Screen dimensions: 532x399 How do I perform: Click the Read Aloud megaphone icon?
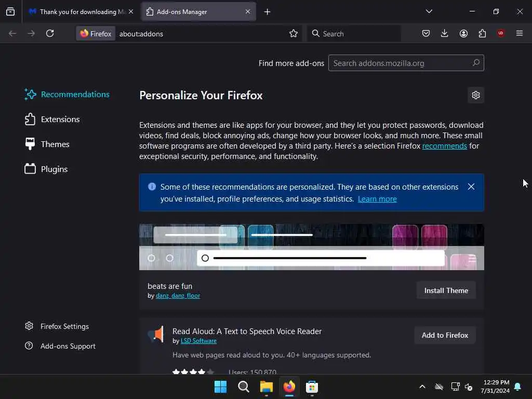pyautogui.click(x=156, y=334)
